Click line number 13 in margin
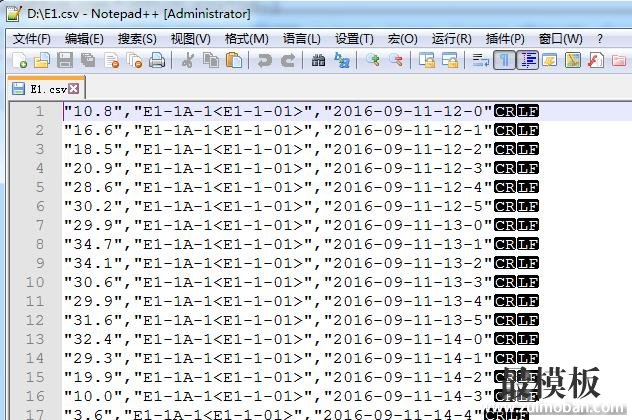The height and width of the screenshot is (420, 632). (x=35, y=339)
